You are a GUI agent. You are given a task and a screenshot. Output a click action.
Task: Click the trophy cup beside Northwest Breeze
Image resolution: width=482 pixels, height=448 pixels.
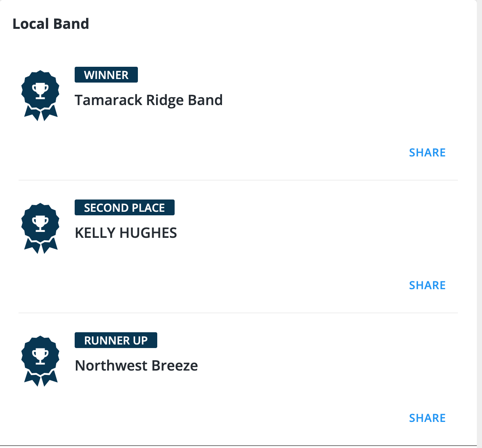40,356
